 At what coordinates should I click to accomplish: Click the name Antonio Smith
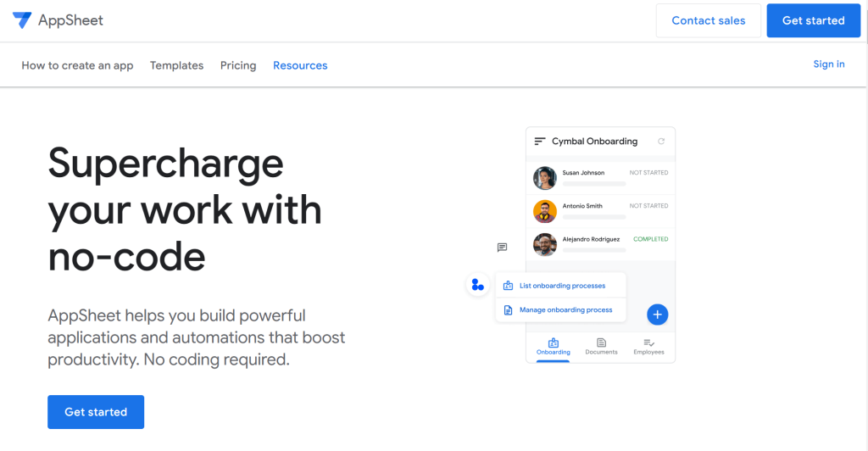click(x=582, y=206)
